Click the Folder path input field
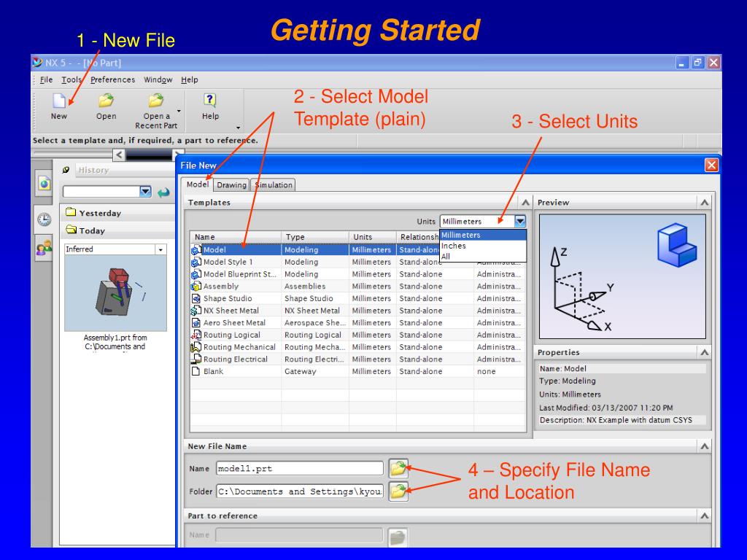747x560 pixels. 300,491
